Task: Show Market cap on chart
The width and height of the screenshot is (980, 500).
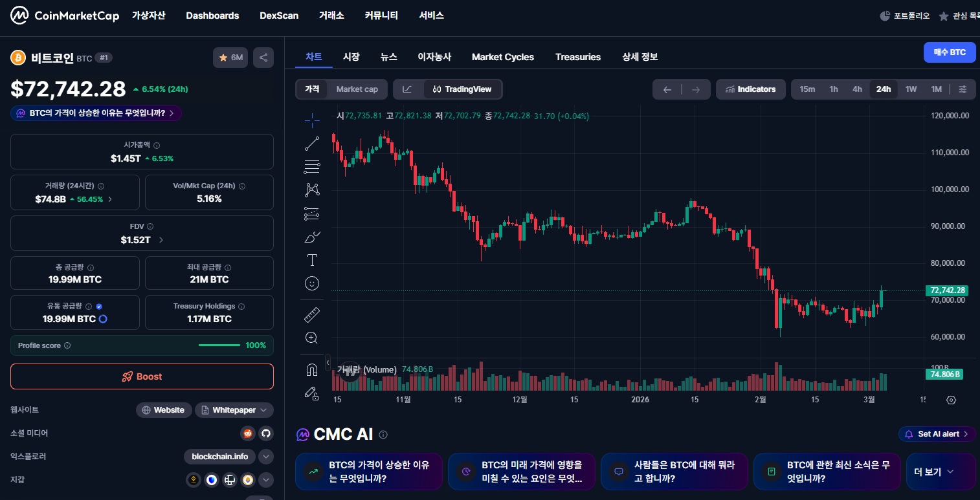Action: [357, 89]
